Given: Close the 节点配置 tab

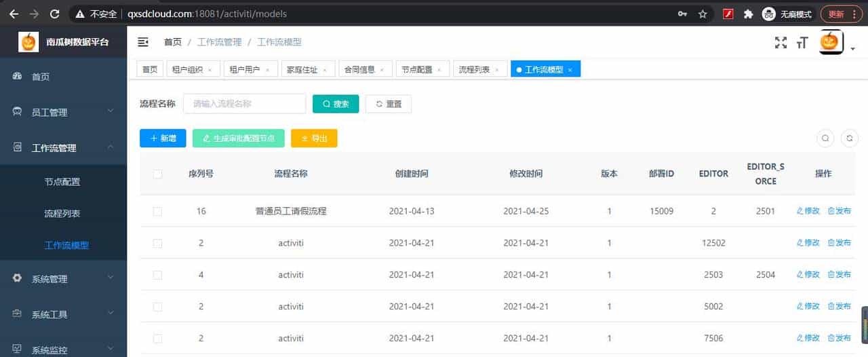Looking at the screenshot, I should click(x=439, y=69).
